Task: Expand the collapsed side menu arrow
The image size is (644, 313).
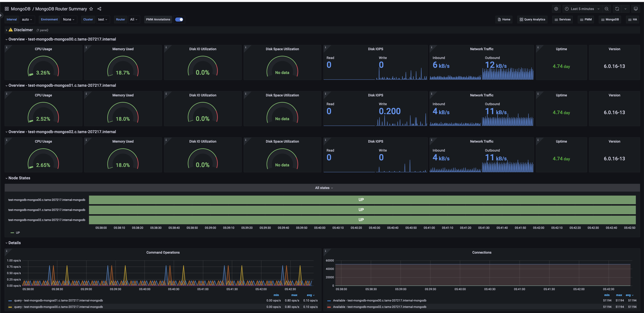Action: pyautogui.click(x=1, y=15)
